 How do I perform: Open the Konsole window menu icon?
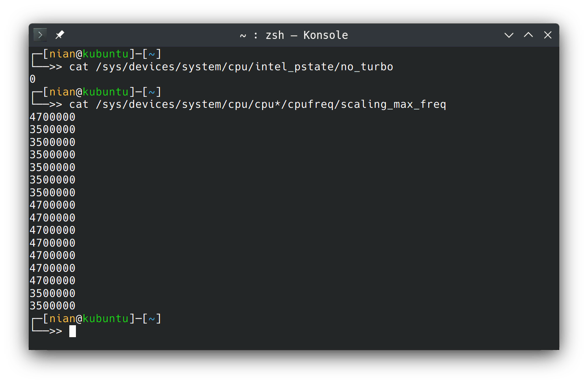click(40, 35)
